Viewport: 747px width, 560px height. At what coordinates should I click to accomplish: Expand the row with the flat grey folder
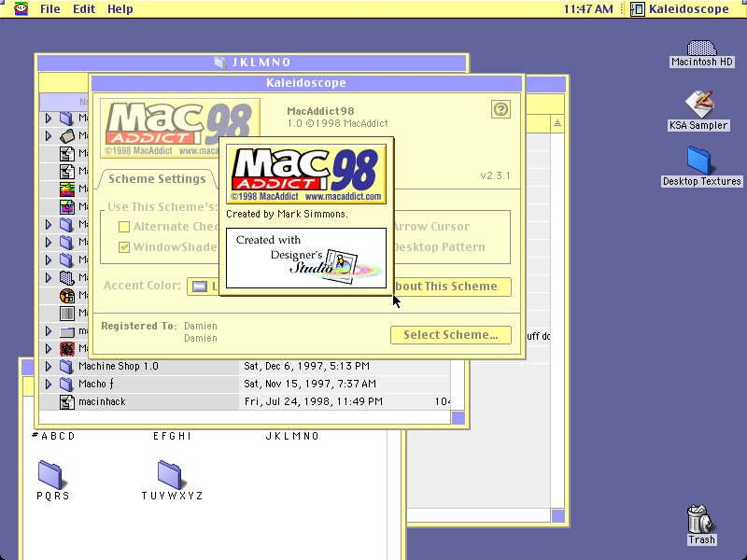(x=49, y=331)
